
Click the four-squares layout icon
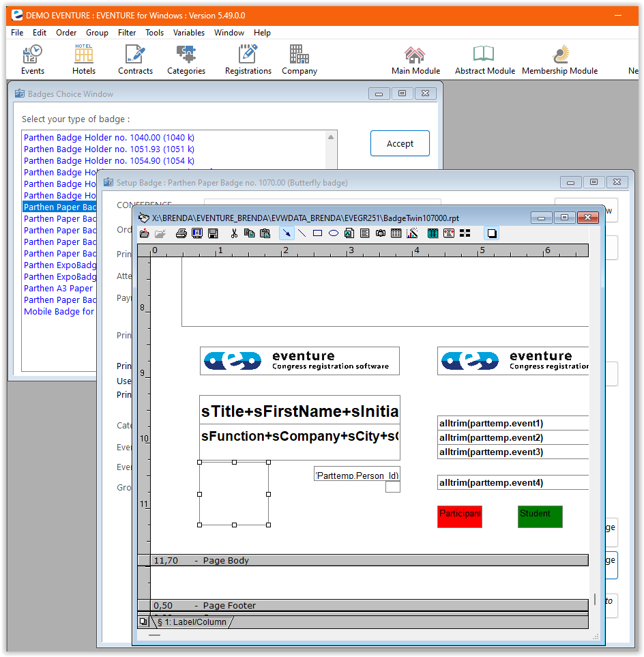click(x=465, y=233)
